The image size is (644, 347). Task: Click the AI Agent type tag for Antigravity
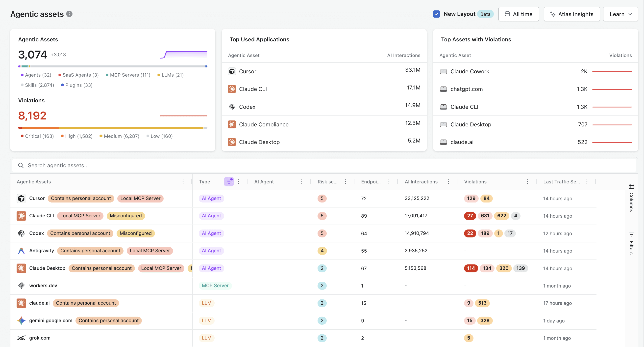(211, 251)
